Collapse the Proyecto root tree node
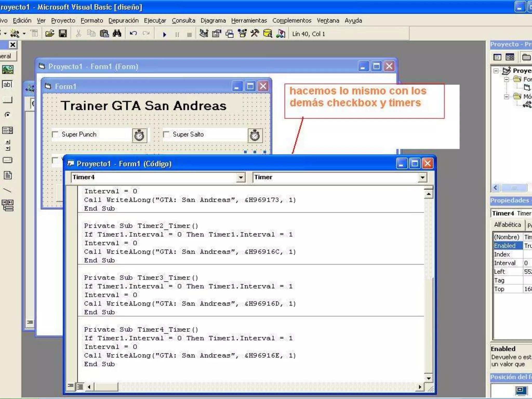The height and width of the screenshot is (399, 532). click(496, 71)
